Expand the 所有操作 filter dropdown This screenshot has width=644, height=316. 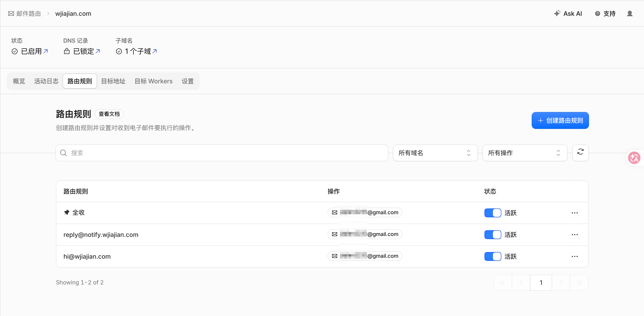coord(525,153)
